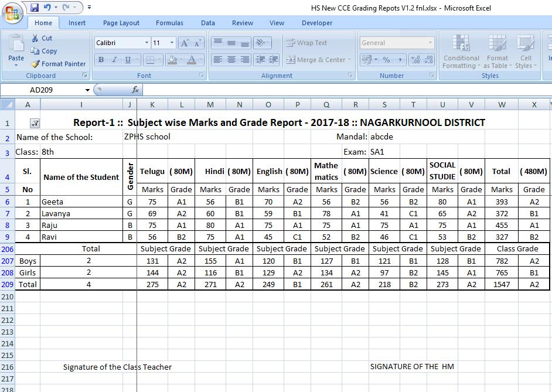Screen dimensions: 552x392
Task: Open the Formulas ribbon tab
Action: pos(169,22)
